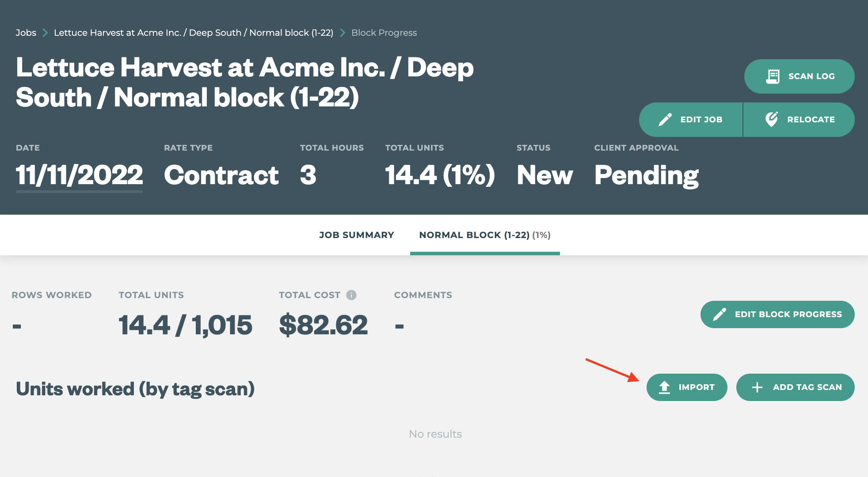Select the Normal Block (1-22) tab

click(485, 235)
